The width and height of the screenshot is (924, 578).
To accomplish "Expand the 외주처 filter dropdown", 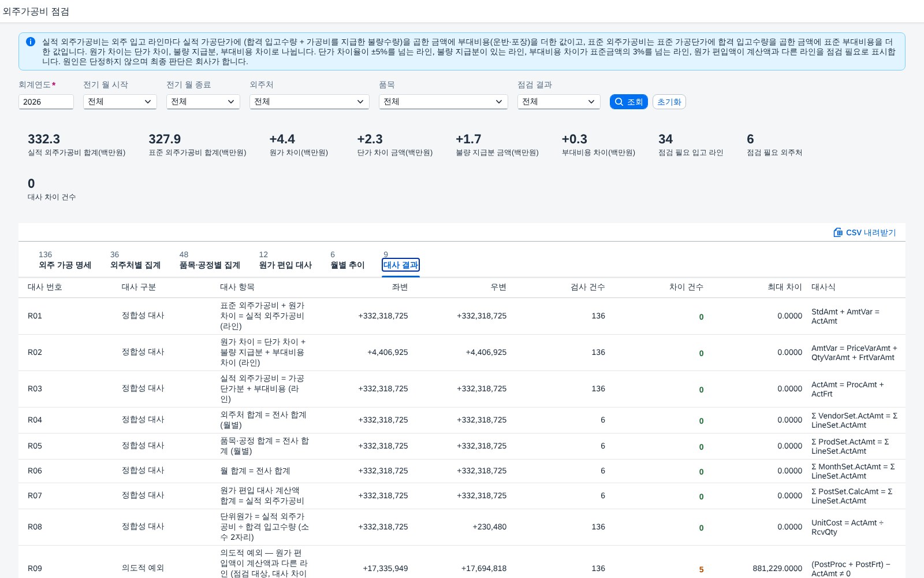I will tap(310, 102).
